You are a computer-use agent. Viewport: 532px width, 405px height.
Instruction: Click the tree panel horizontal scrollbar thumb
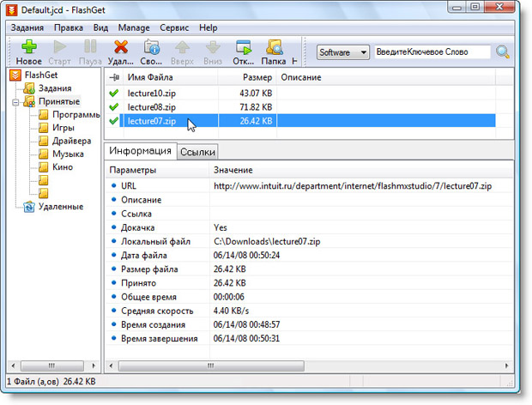(51, 366)
